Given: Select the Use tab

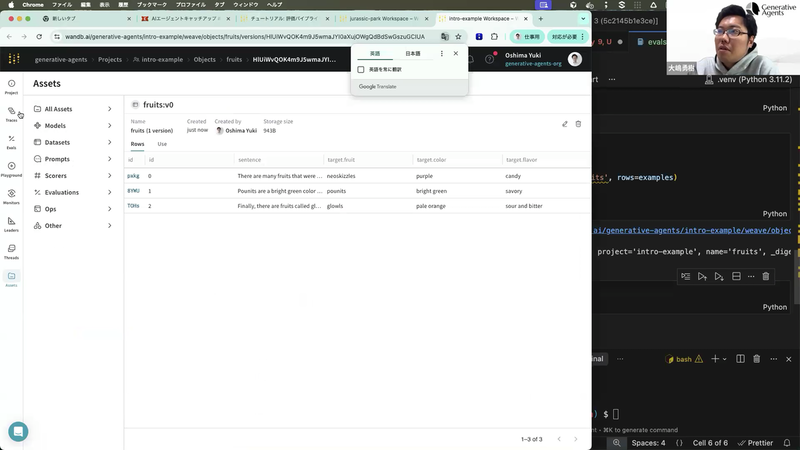Looking at the screenshot, I should [162, 144].
